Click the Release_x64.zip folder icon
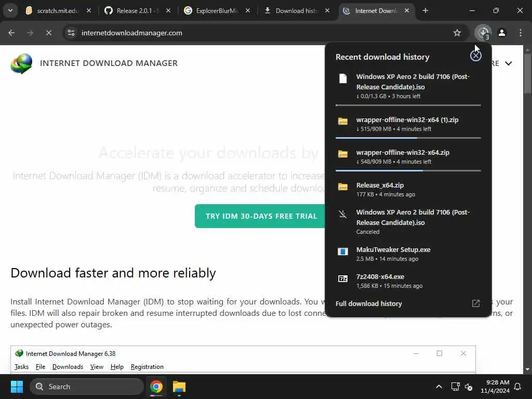 point(343,187)
